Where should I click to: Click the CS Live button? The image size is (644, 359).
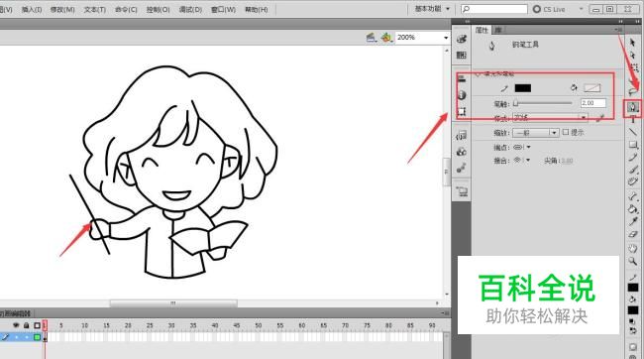click(549, 9)
